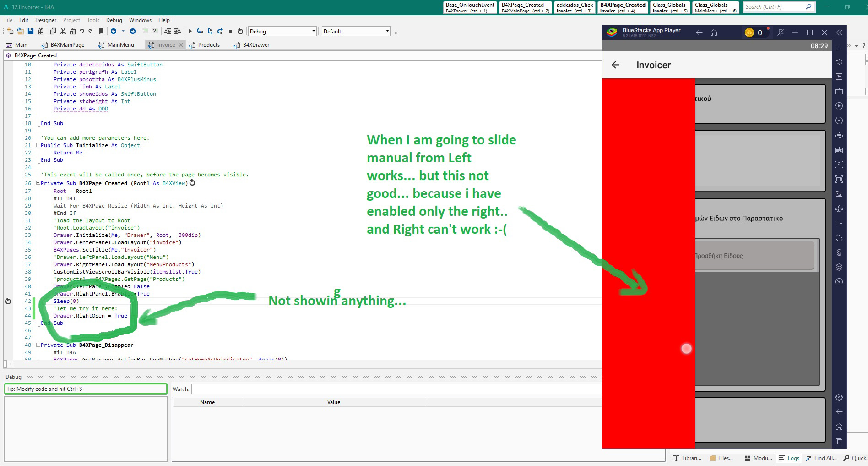Click BlueStacks fullscreen icon in side toolbar

pyautogui.click(x=839, y=47)
